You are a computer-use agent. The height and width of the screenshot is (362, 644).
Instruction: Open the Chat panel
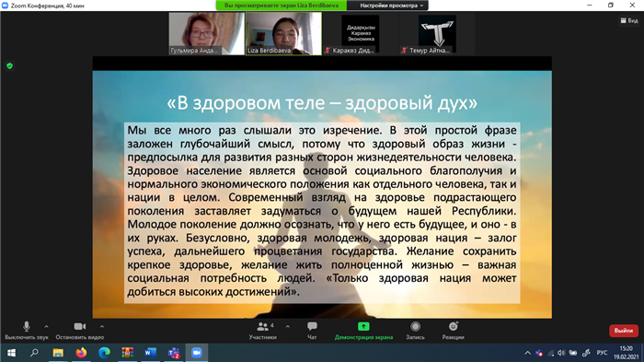(x=312, y=327)
